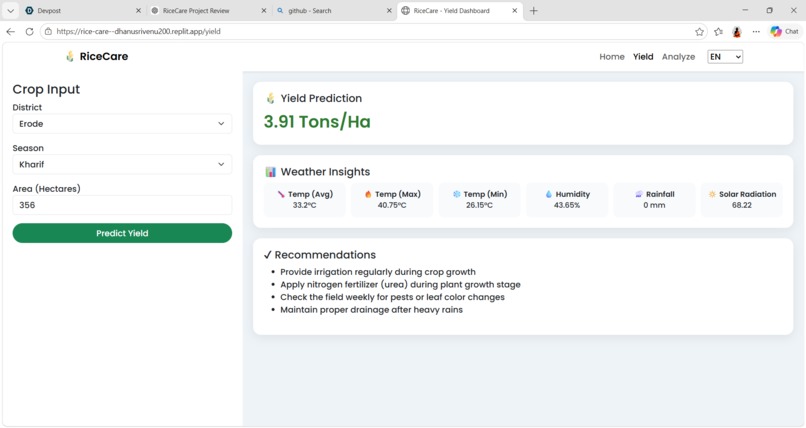The image size is (806, 428).
Task: Open the Home nav link
Action: [x=612, y=57]
